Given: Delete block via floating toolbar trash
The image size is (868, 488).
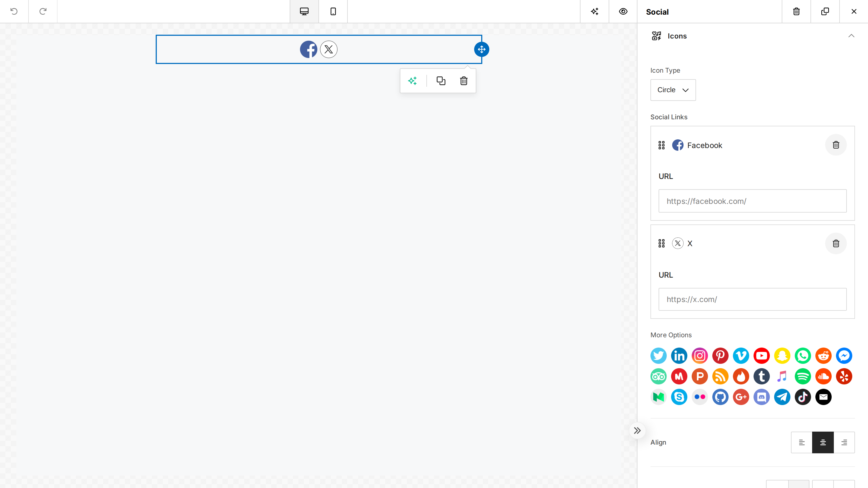Looking at the screenshot, I should 464,81.
